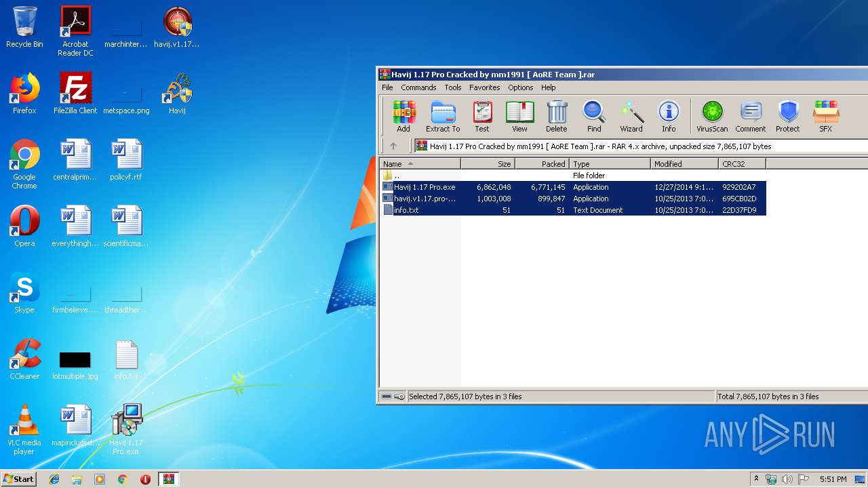Sort by the CRC32 column header

[743, 164]
